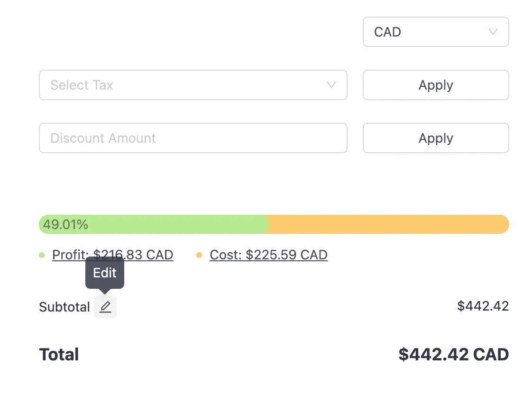This screenshot has height=404, width=532.
Task: Open the Cost $225.59 CAD link
Action: pos(268,255)
